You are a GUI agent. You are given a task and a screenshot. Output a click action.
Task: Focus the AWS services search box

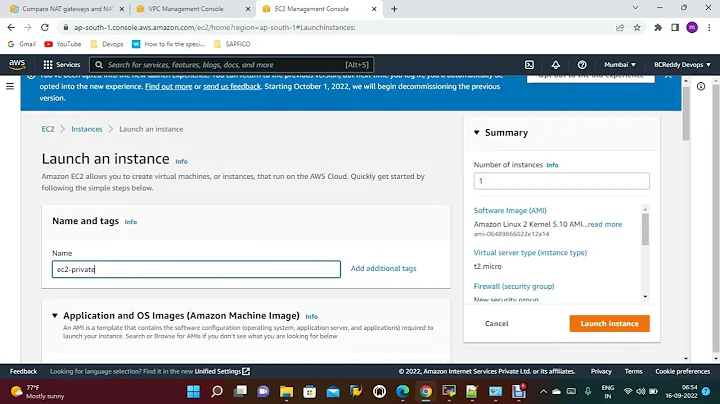232,65
